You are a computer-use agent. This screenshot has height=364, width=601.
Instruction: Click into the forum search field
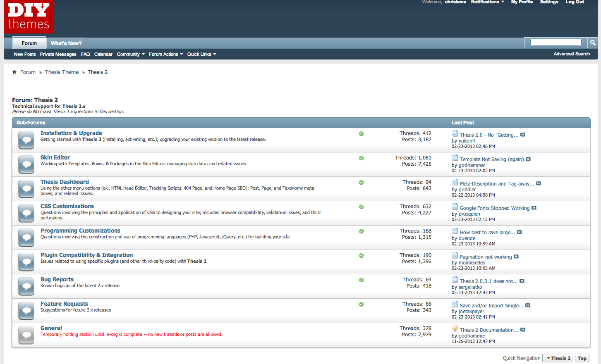[x=556, y=43]
